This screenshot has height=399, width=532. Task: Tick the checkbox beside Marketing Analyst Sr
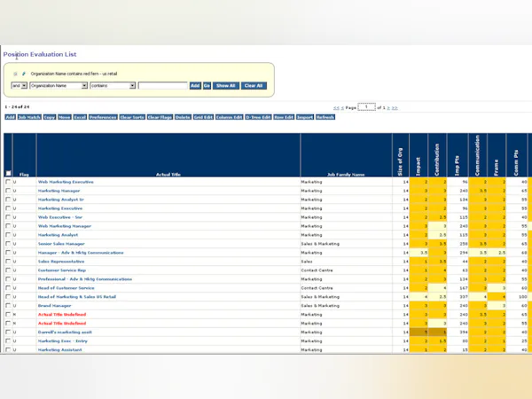8,199
